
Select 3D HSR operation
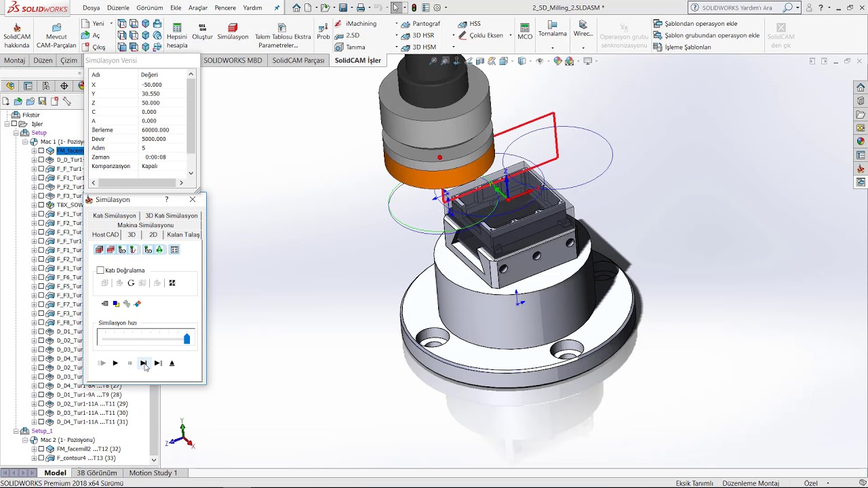pyautogui.click(x=417, y=35)
